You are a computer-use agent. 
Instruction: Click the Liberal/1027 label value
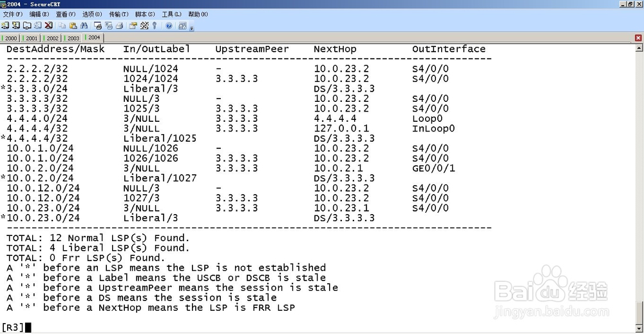coord(160,178)
